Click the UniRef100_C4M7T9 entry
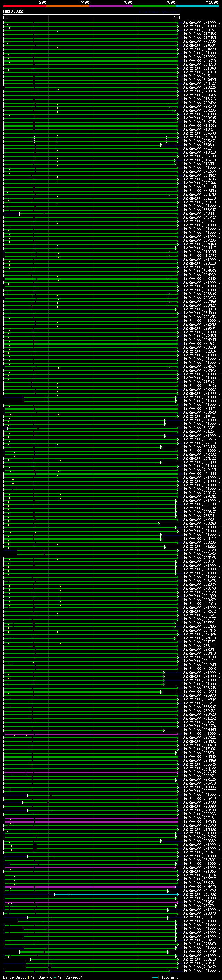 (199, 638)
